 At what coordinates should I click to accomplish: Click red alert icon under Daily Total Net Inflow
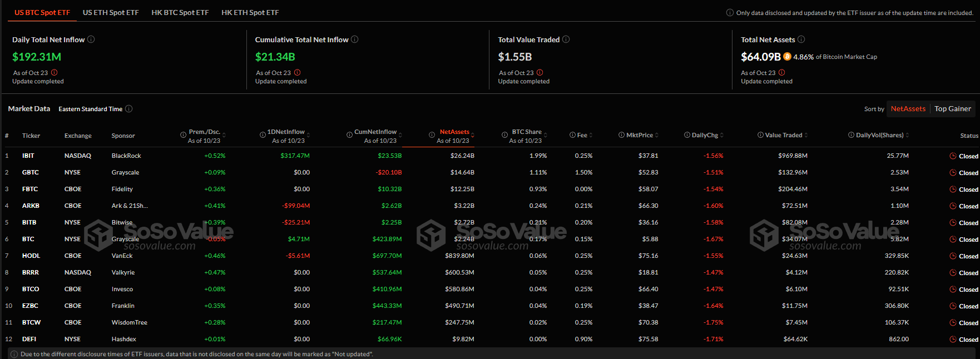[55, 73]
